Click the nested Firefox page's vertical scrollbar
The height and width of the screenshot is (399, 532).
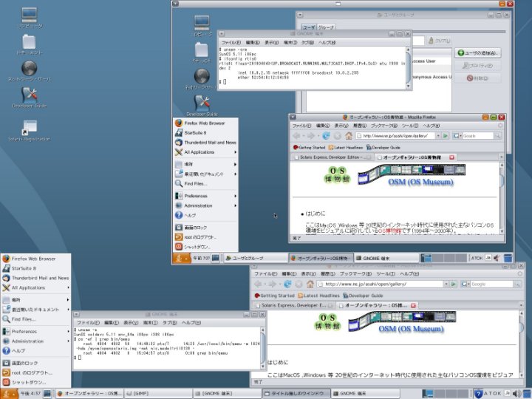click(502, 198)
